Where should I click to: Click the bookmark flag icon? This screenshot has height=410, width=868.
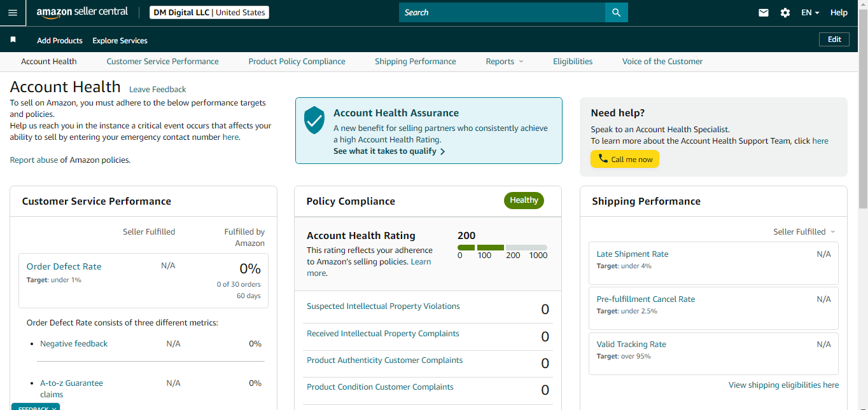click(x=13, y=39)
